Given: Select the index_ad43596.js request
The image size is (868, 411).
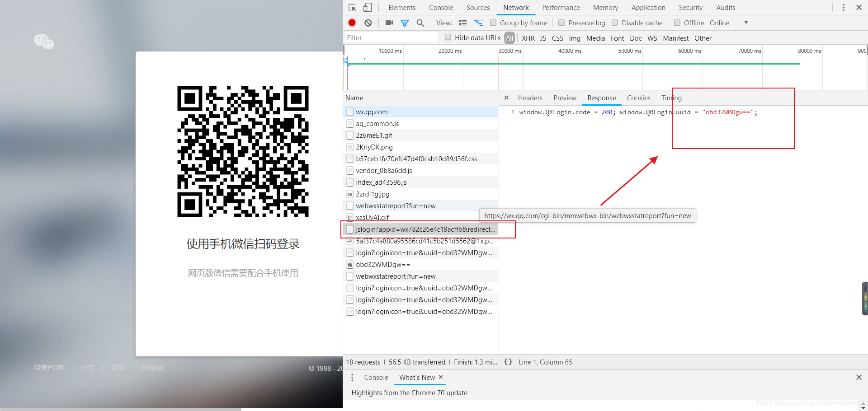Looking at the screenshot, I should (421, 182).
